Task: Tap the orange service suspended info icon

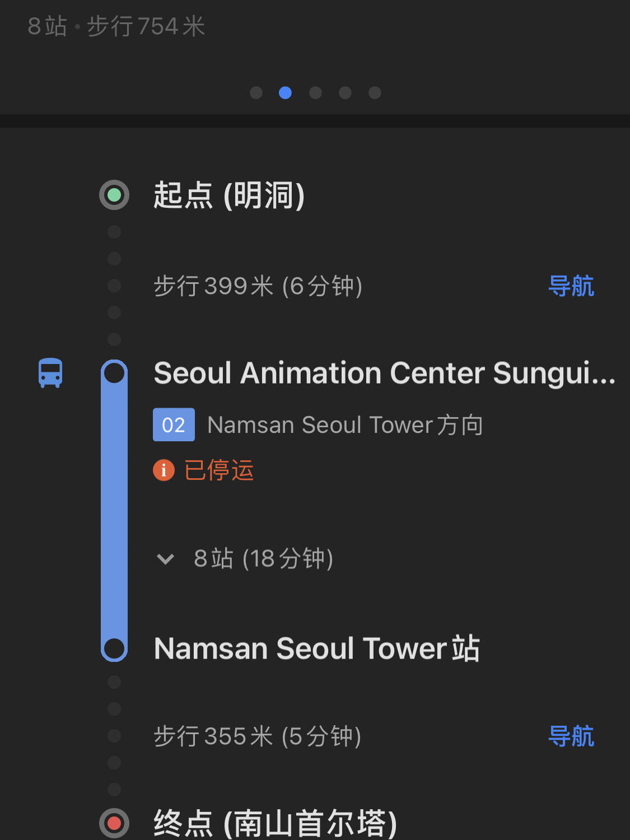Action: [164, 470]
